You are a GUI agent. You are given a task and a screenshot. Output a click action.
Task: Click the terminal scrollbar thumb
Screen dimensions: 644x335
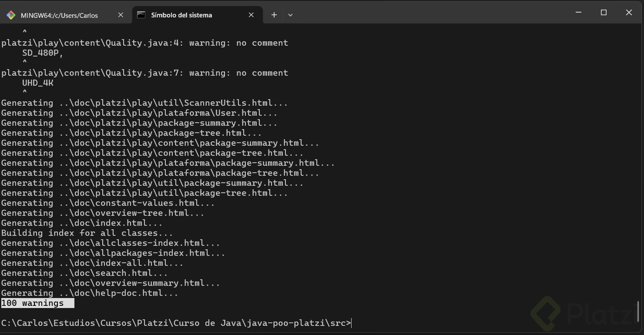(x=638, y=311)
